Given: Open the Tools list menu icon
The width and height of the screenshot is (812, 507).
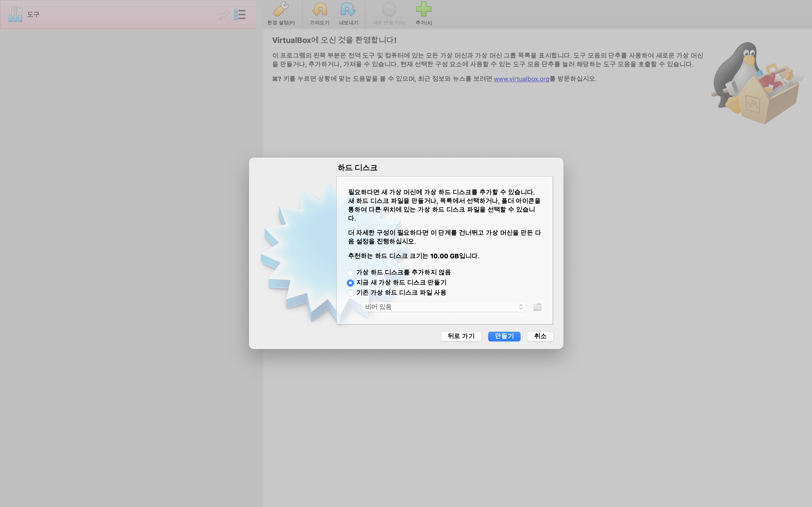Looking at the screenshot, I should [239, 14].
